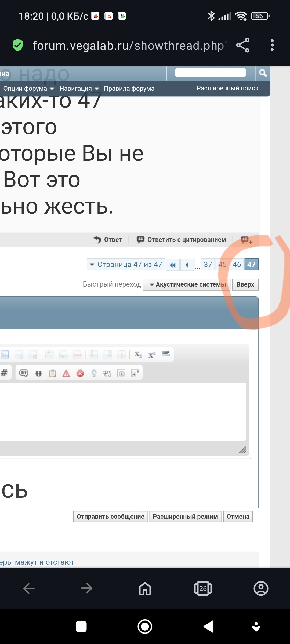This screenshot has height=644, width=290.
Task: Open the browser tabs switcher showing 26
Action: click(x=203, y=588)
